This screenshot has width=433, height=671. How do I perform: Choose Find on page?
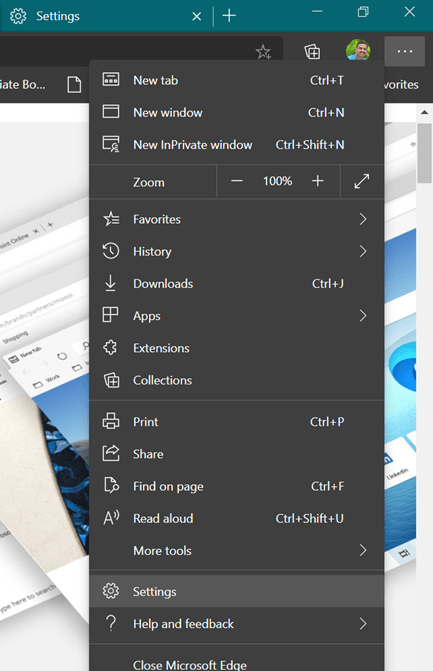pyautogui.click(x=236, y=486)
